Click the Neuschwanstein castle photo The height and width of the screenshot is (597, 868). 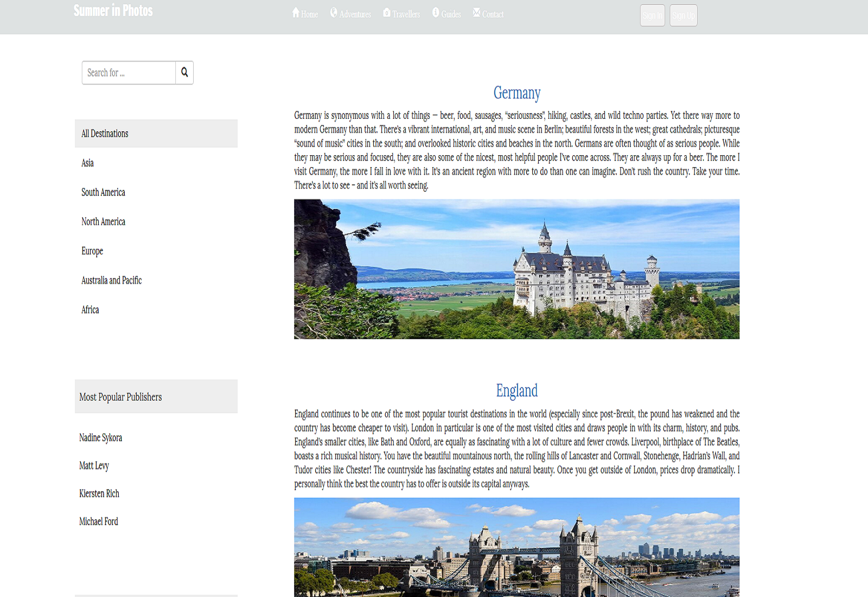point(516,269)
